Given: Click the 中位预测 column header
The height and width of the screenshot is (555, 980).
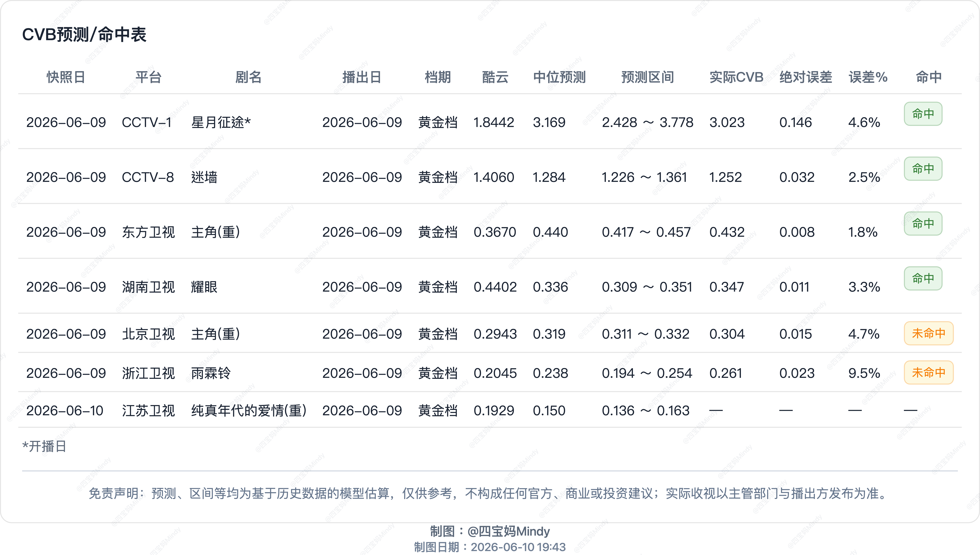Looking at the screenshot, I should [559, 77].
